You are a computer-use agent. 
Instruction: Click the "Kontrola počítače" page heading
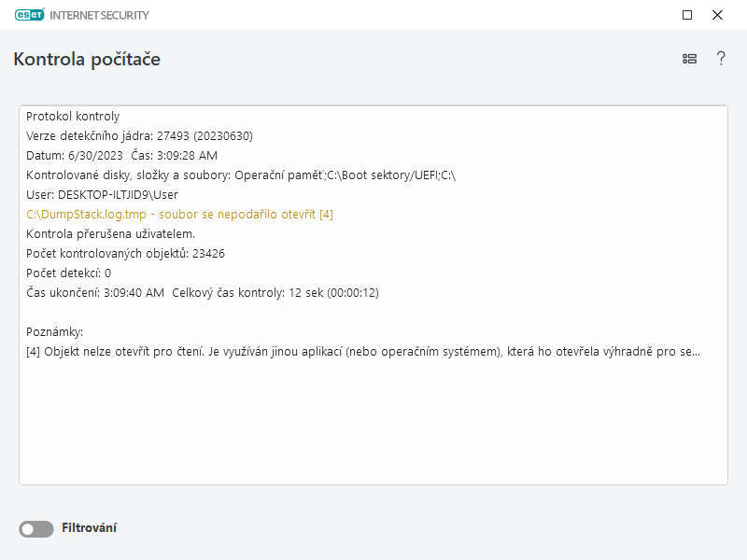click(87, 60)
